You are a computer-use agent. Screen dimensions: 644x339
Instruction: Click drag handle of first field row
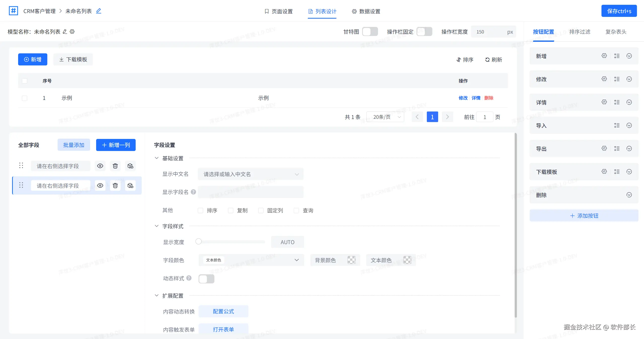[21, 166]
